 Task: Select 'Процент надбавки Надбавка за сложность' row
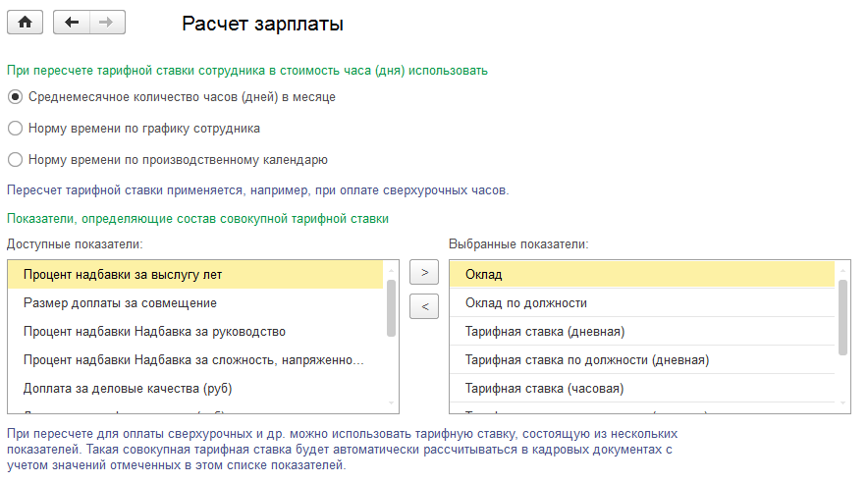(193, 359)
